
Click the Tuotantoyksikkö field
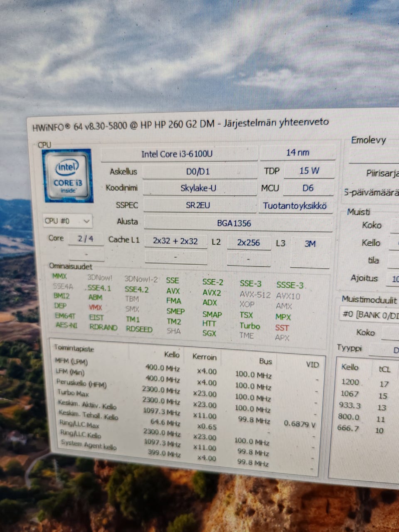[x=296, y=206]
